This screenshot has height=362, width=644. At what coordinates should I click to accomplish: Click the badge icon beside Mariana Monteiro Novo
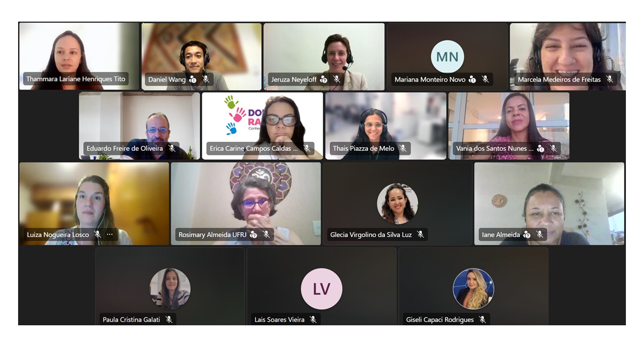[x=472, y=79]
